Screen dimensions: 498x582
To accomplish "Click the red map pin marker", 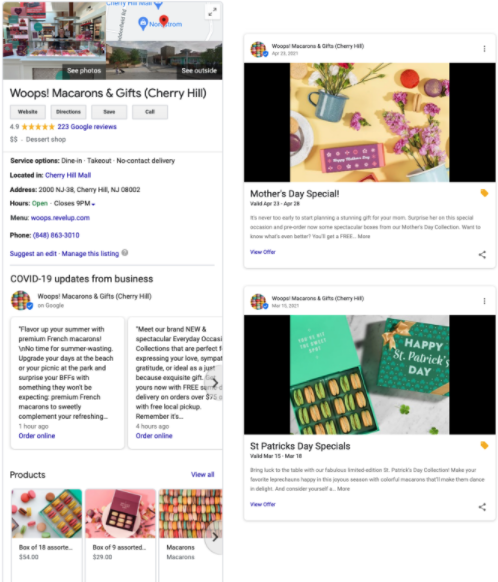I will (x=164, y=20).
